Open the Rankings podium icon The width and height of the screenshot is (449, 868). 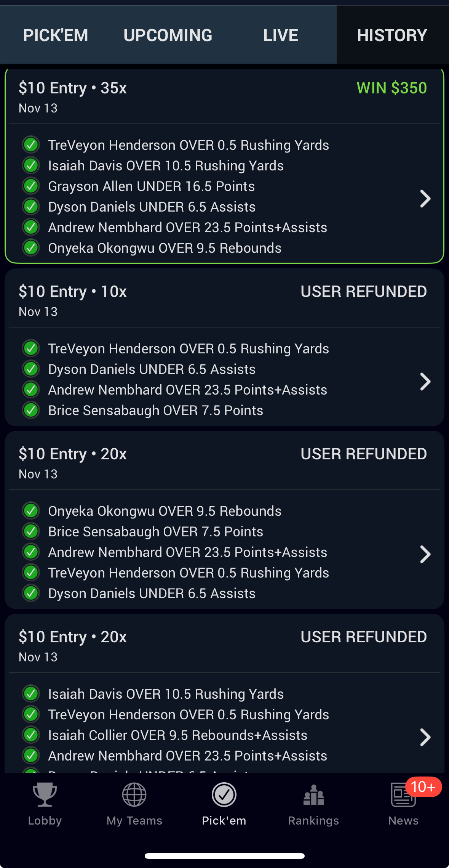point(313,795)
